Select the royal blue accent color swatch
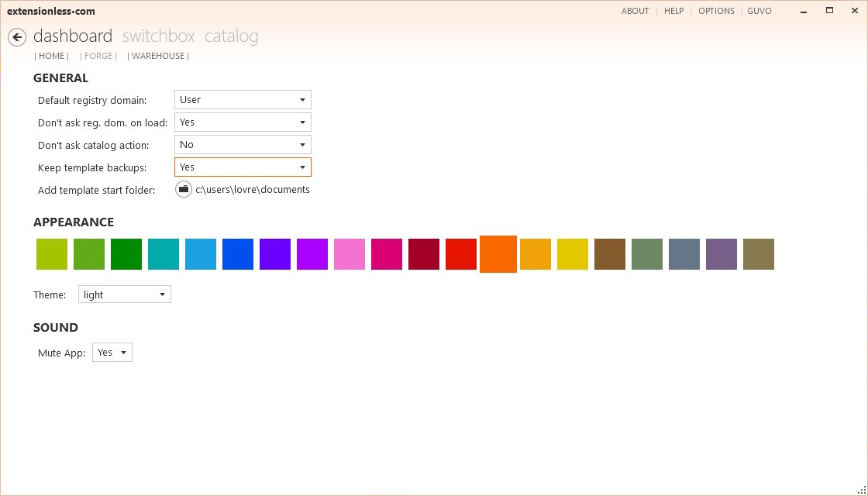Image resolution: width=868 pixels, height=496 pixels. tap(238, 253)
